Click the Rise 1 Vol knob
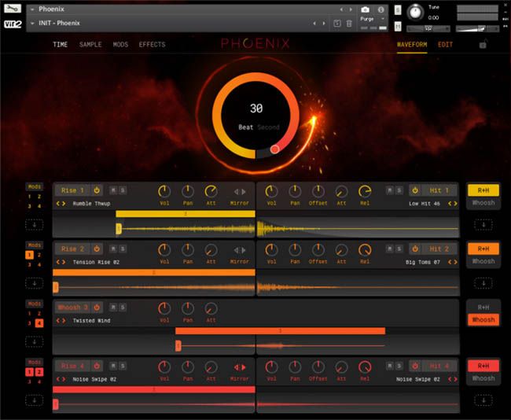Screen dimensions: 511x420 164,191
